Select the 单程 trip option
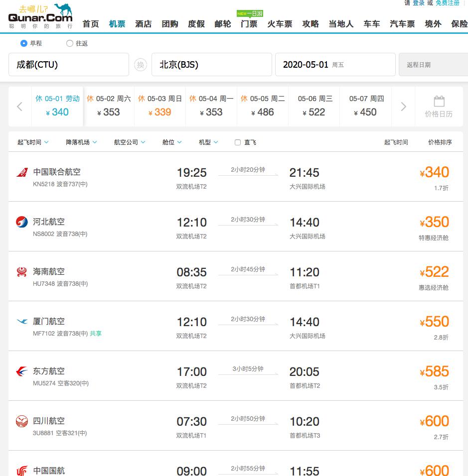 point(24,43)
